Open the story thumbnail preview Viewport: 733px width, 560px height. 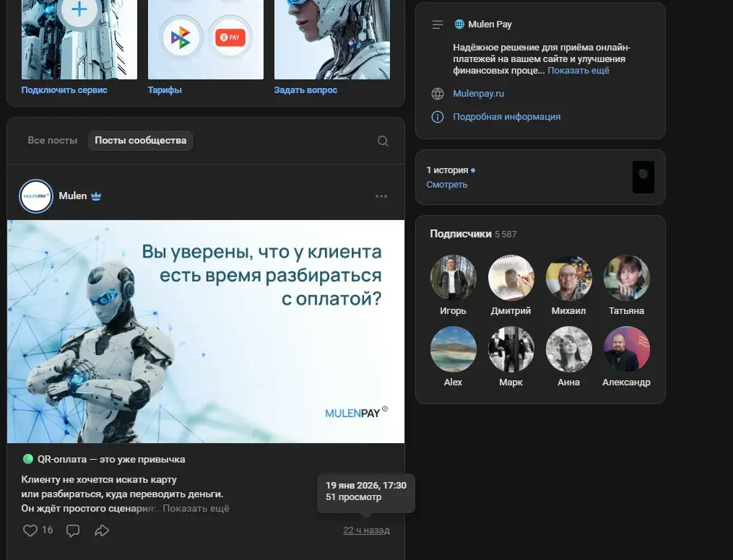pyautogui.click(x=643, y=177)
